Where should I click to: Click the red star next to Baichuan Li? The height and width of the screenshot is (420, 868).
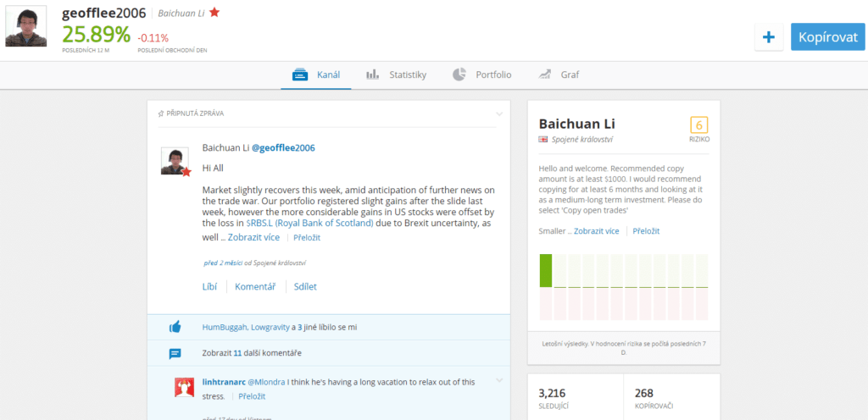click(214, 13)
